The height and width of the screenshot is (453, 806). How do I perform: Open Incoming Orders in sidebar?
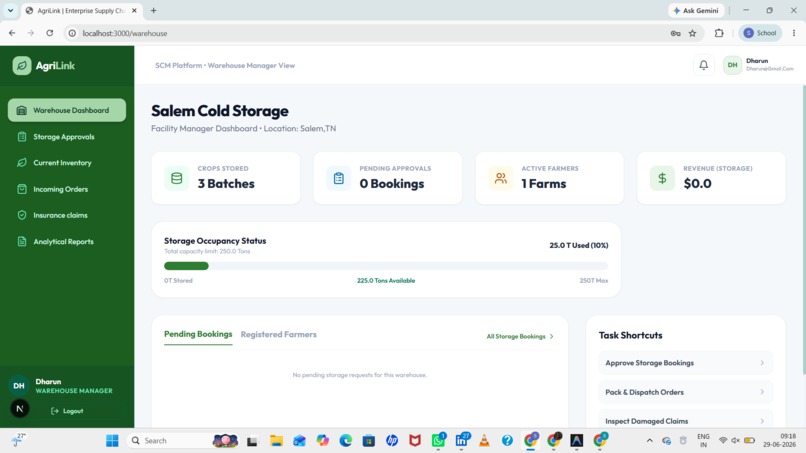click(61, 189)
